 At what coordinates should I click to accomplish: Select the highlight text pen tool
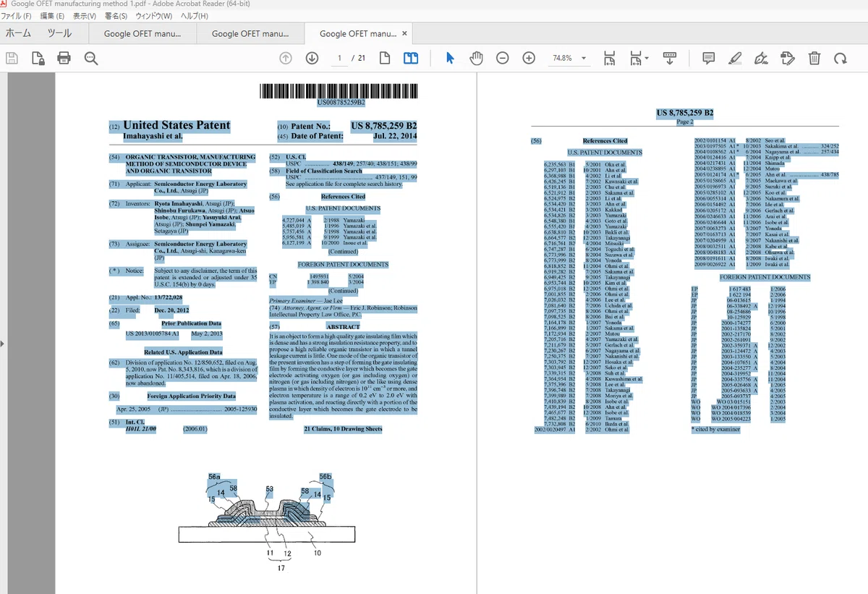(x=735, y=58)
